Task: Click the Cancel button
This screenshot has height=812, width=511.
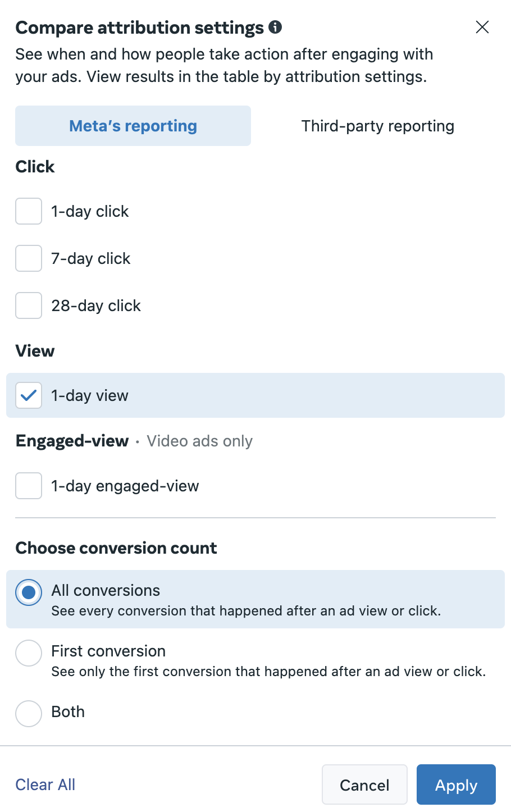Action: [x=364, y=784]
